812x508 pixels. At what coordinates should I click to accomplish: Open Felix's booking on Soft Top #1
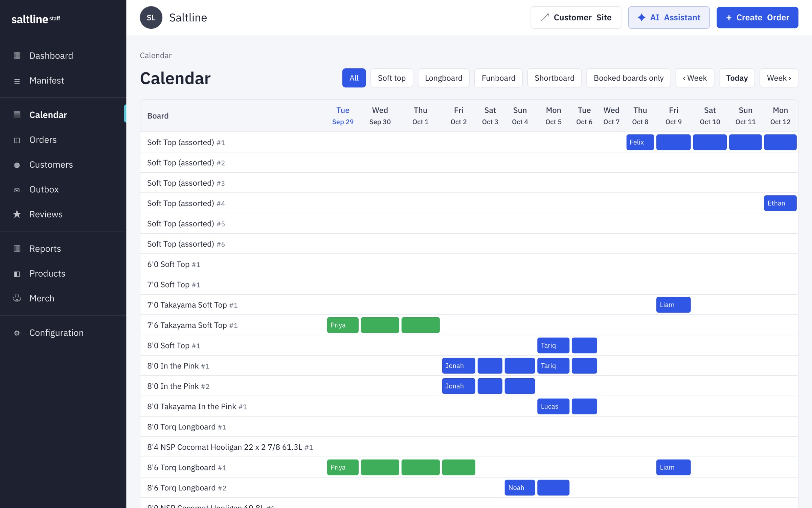coord(640,142)
